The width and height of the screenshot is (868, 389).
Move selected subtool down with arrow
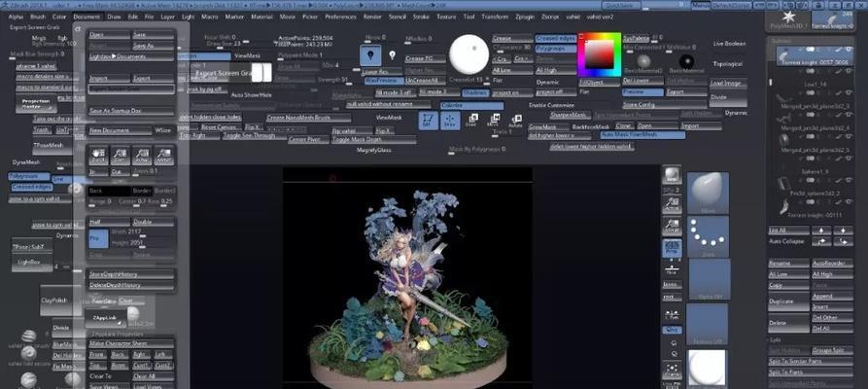pyautogui.click(x=844, y=230)
